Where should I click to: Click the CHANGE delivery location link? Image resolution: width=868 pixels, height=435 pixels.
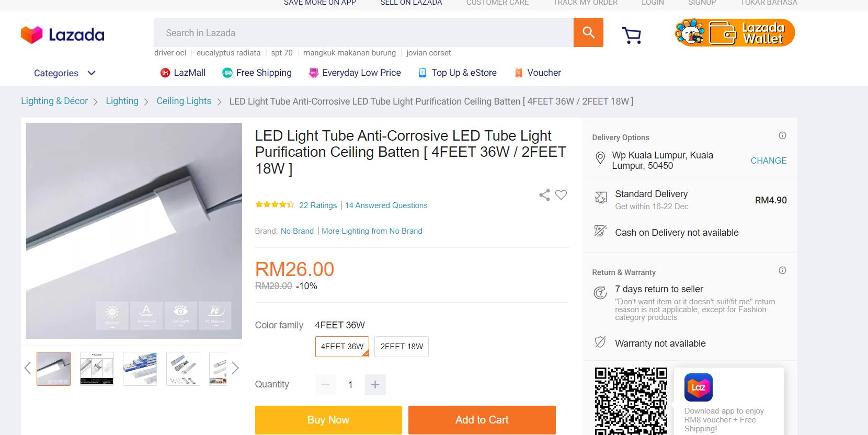pyautogui.click(x=768, y=161)
